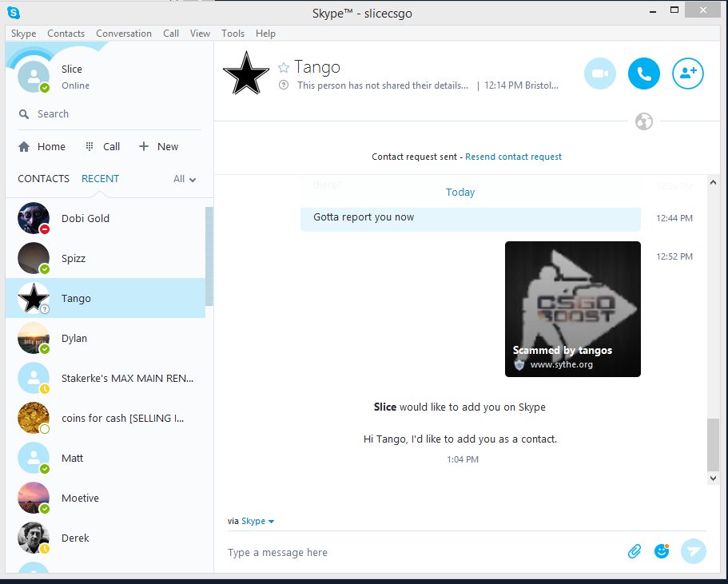Click the globe translator icon

point(644,121)
